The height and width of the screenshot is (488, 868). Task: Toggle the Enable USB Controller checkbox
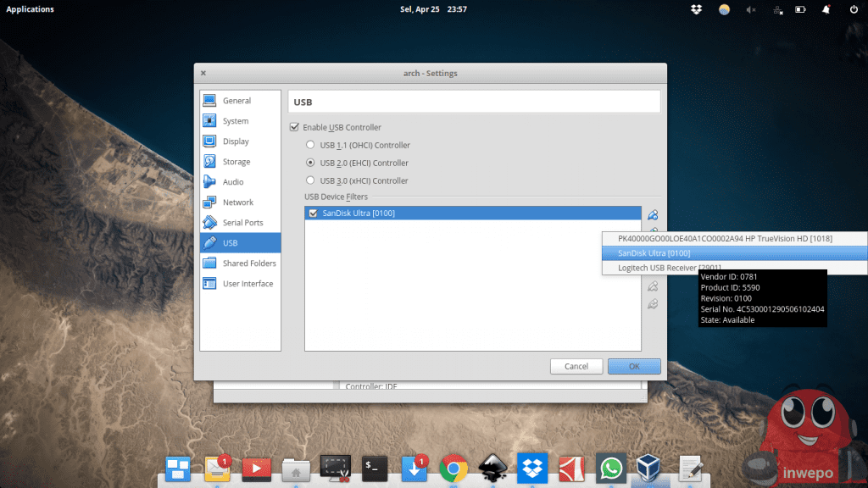[295, 127]
